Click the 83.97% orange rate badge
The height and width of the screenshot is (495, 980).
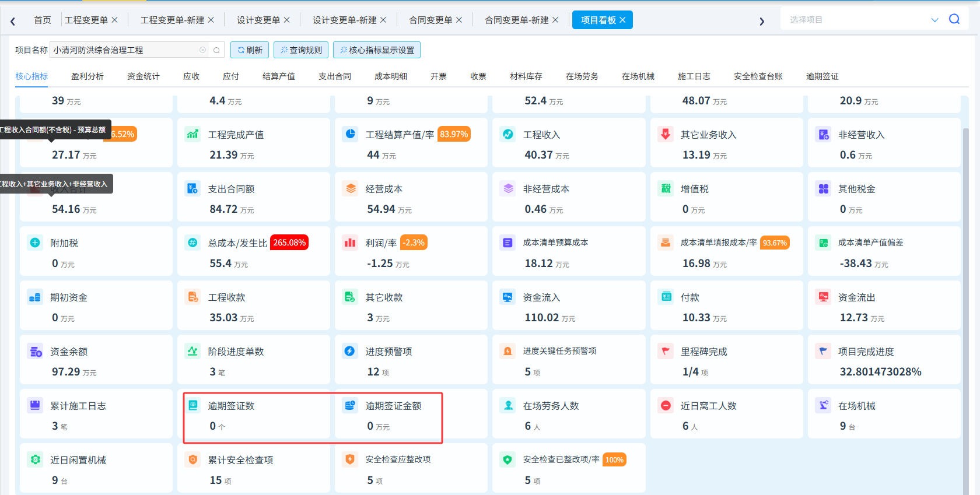454,134
